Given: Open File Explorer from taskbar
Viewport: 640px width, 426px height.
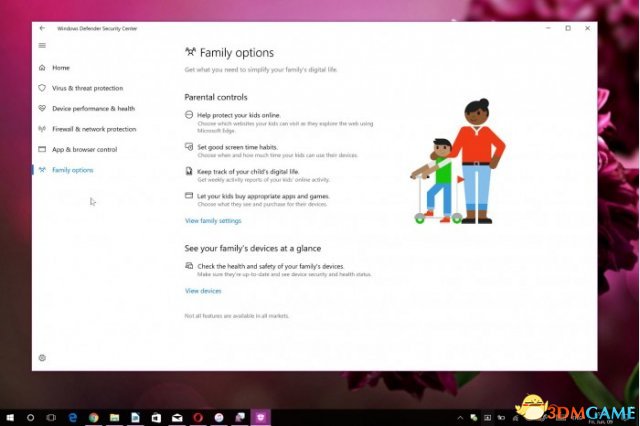Looking at the screenshot, I should tap(114, 417).
